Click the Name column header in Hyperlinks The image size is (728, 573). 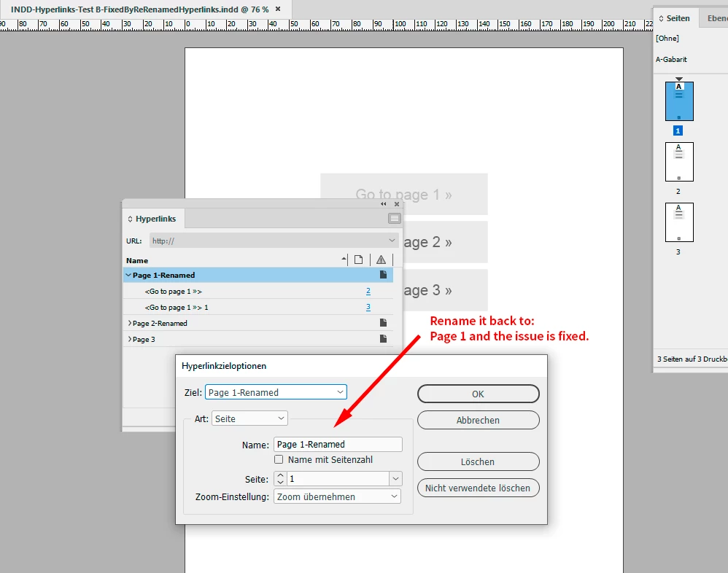coord(137,260)
